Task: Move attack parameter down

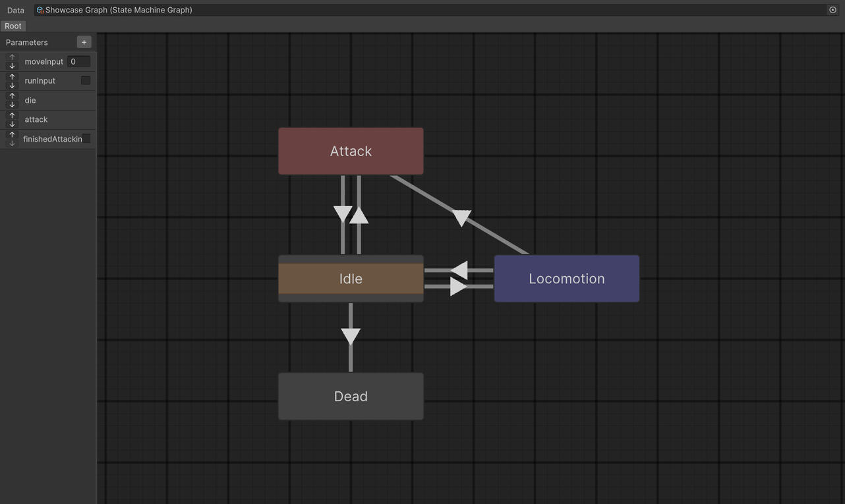Action: tap(12, 124)
